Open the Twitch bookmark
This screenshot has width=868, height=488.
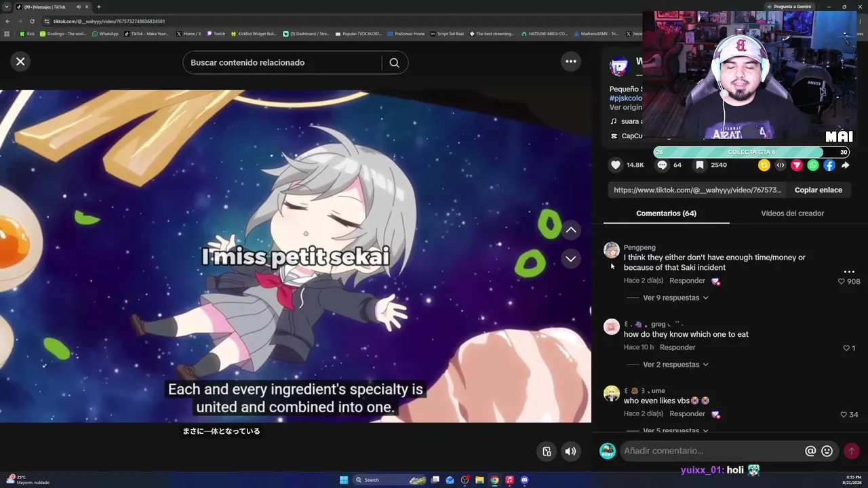pyautogui.click(x=216, y=34)
